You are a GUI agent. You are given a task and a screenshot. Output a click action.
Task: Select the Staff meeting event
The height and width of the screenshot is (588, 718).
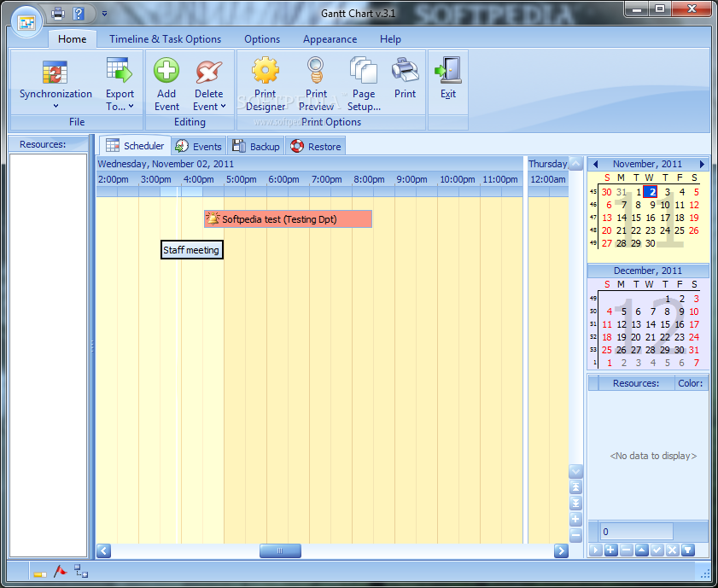192,250
